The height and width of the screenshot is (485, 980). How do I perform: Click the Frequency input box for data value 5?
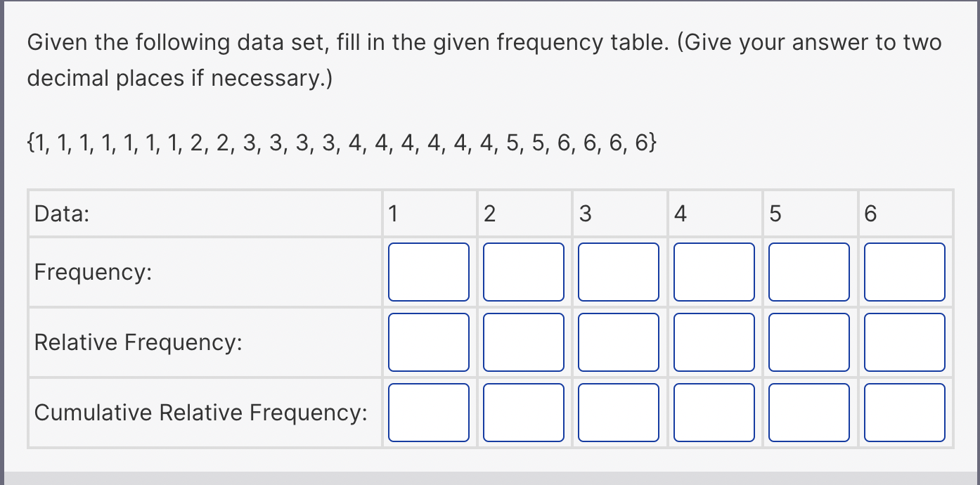coord(808,272)
